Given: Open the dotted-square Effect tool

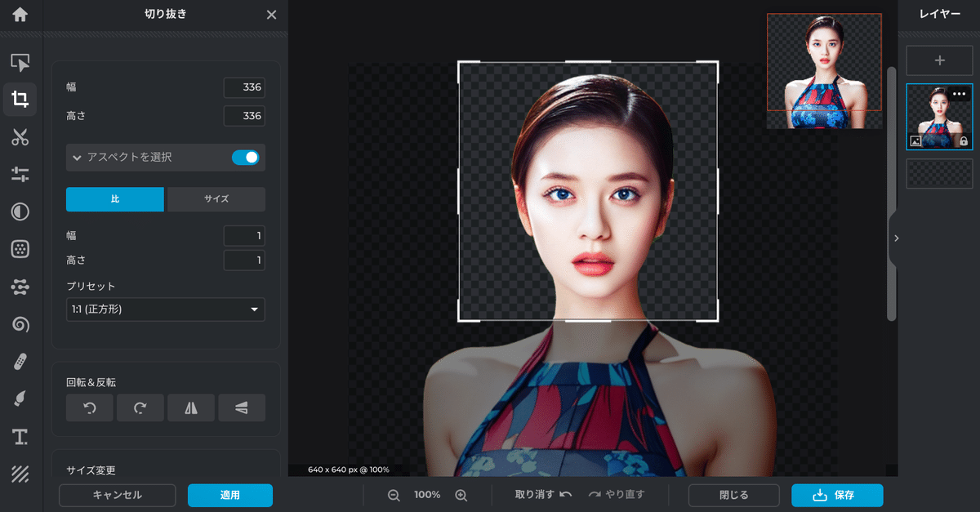Looking at the screenshot, I should pyautogui.click(x=20, y=250).
